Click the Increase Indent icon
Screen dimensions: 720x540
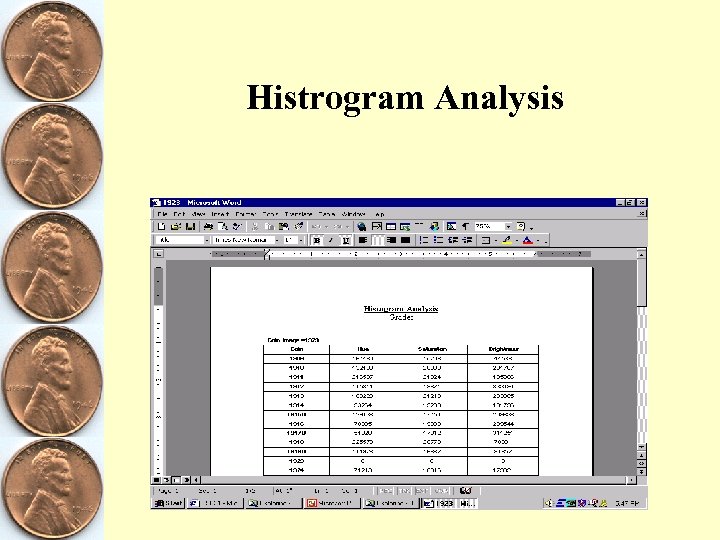click(x=467, y=240)
